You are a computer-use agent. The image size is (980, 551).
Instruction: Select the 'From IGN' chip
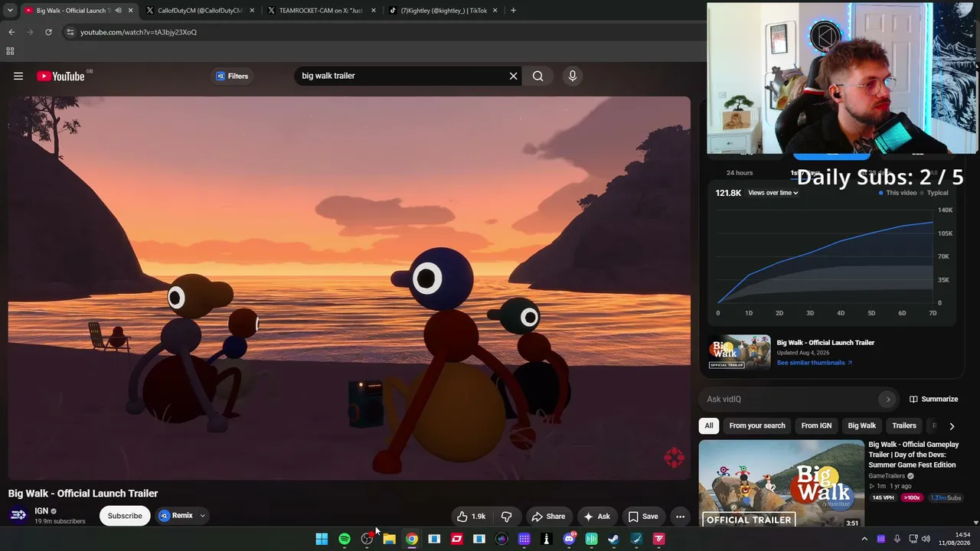tap(816, 425)
